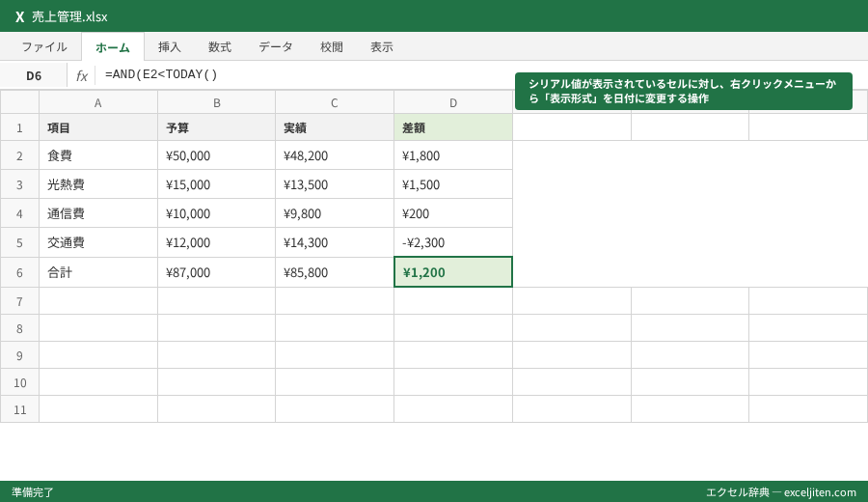Select row 11 header
Viewport: 868px width, 502px height.
click(x=19, y=409)
